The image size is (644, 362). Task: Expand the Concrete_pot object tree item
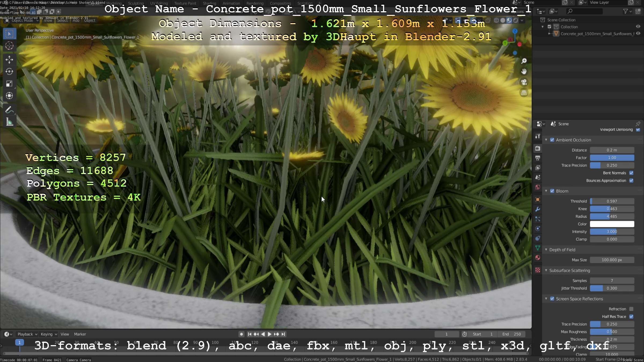pyautogui.click(x=549, y=34)
